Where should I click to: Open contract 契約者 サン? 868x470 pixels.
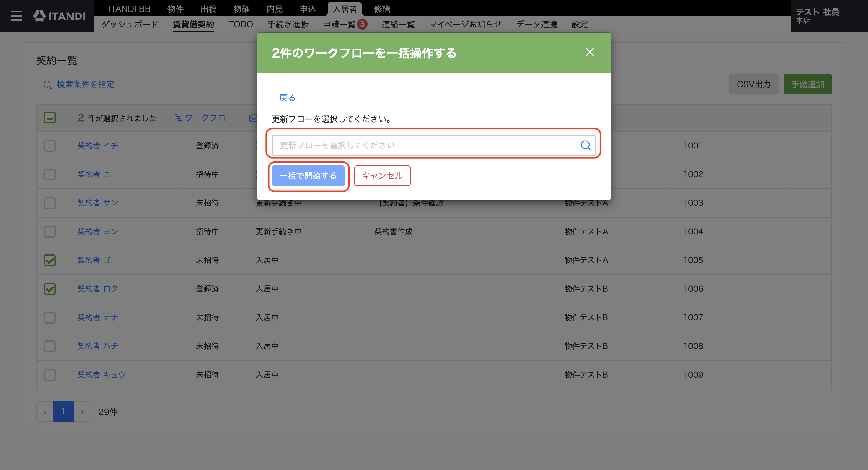tap(98, 203)
